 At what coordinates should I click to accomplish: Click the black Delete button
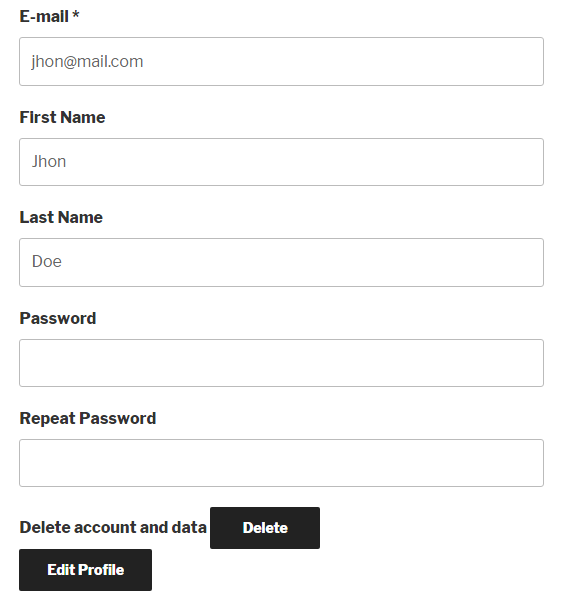[x=265, y=528]
